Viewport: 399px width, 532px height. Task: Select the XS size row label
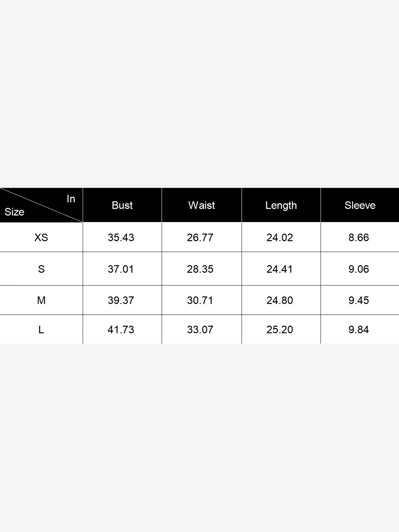(41, 237)
